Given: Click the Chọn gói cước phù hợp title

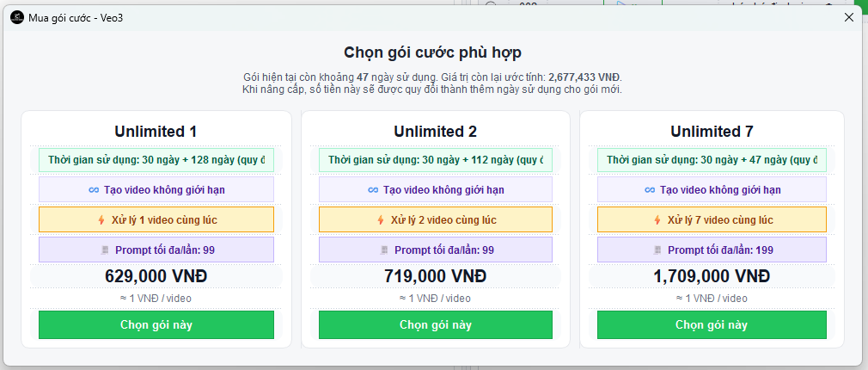Looking at the screenshot, I should point(432,52).
